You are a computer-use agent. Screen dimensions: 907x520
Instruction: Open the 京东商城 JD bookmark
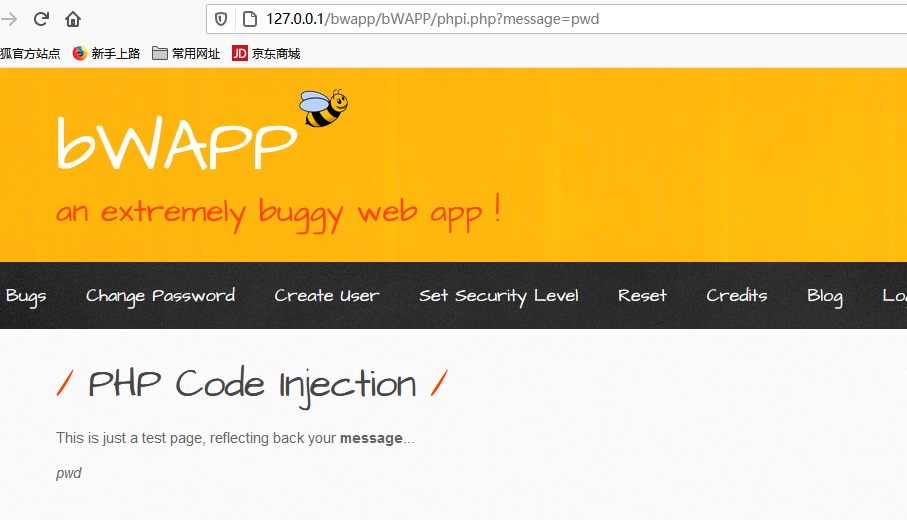tap(266, 54)
